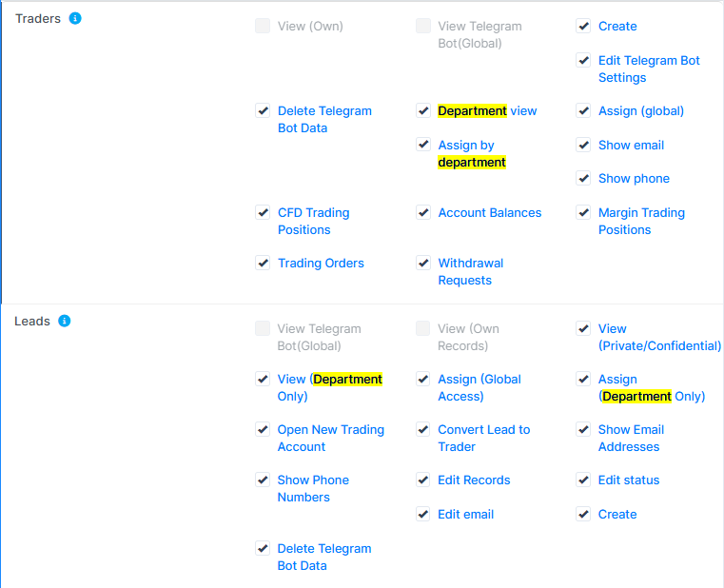This screenshot has width=724, height=588.
Task: Uncheck the Traders Create checkbox
Action: [x=583, y=27]
